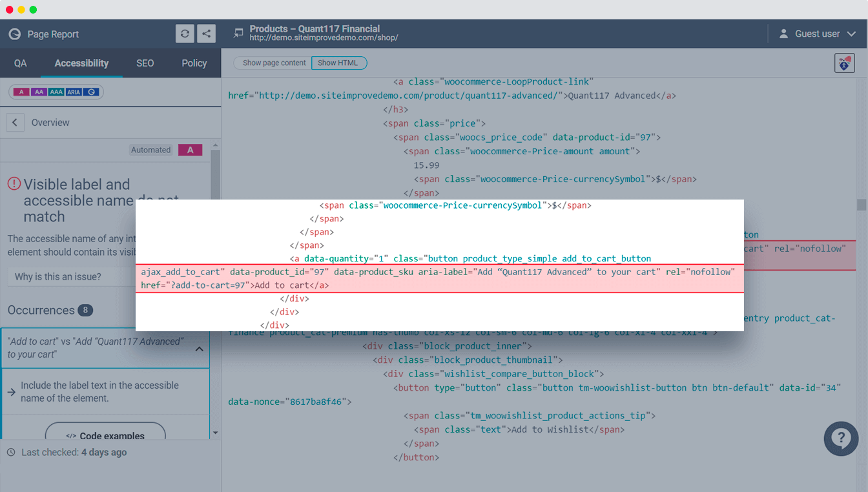Click the block_product_thumbnail div line

click(x=468, y=360)
